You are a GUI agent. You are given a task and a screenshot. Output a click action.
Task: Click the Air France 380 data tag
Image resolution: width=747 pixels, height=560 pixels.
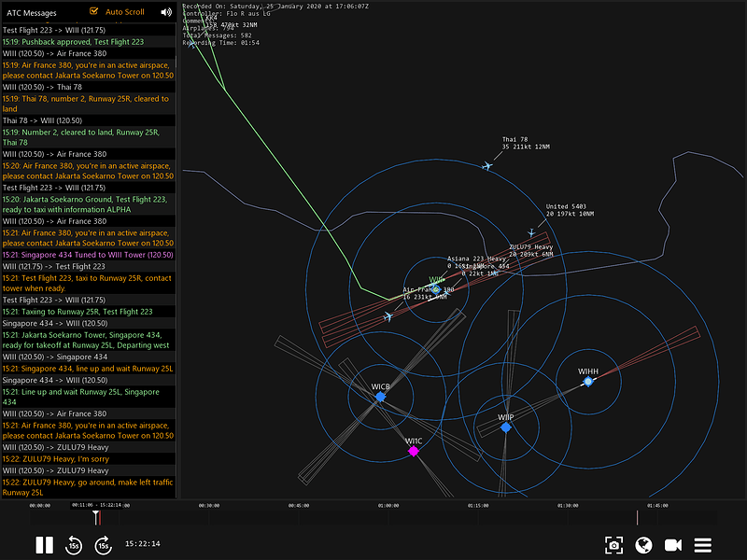tap(428, 293)
